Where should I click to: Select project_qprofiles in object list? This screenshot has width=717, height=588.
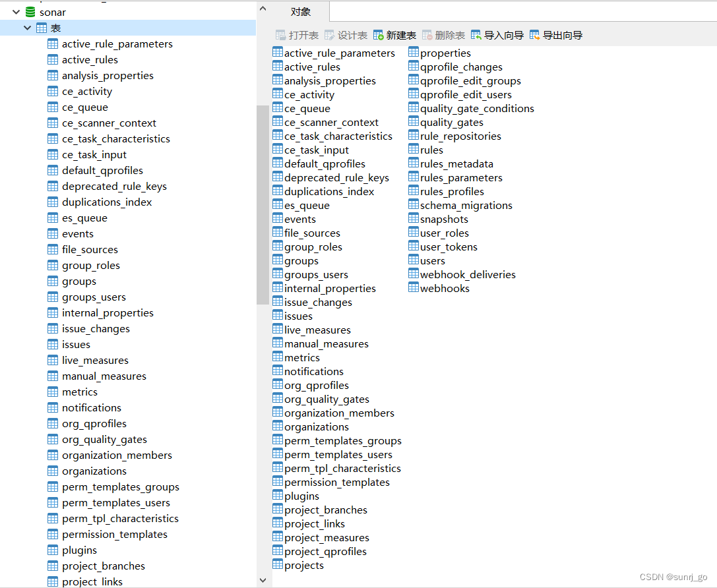pyautogui.click(x=326, y=552)
